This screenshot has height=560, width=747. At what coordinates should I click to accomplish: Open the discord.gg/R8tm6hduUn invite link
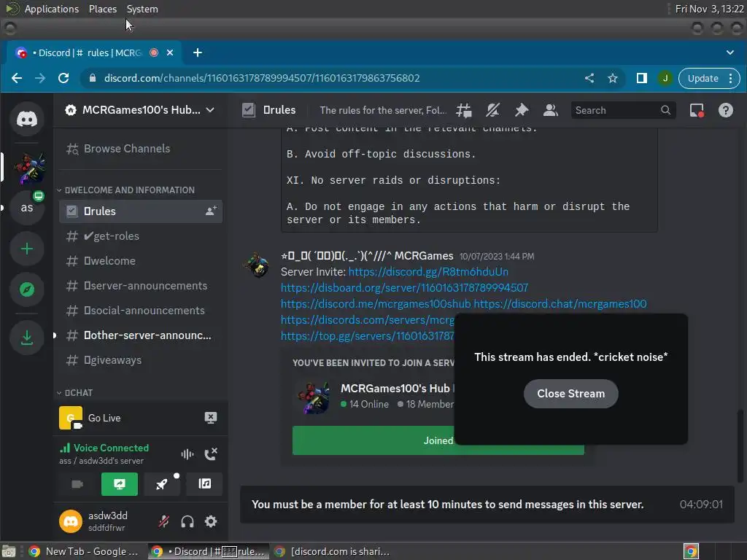tap(428, 272)
